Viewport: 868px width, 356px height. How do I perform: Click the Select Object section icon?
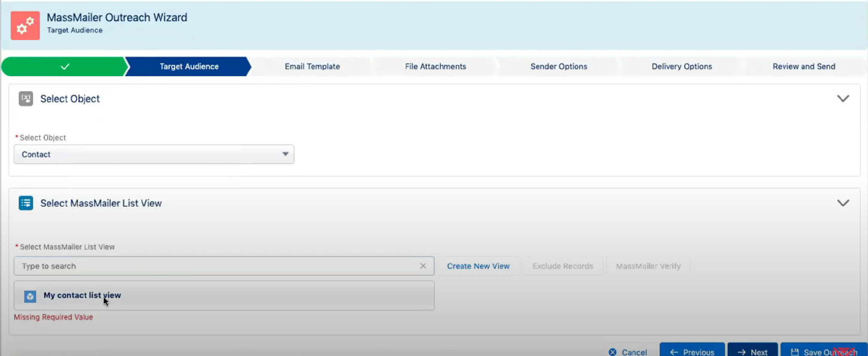pos(26,99)
